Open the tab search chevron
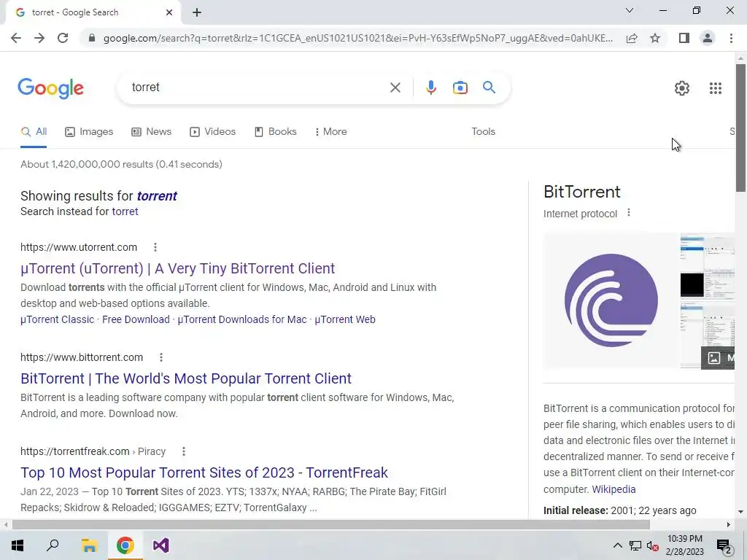 click(630, 10)
